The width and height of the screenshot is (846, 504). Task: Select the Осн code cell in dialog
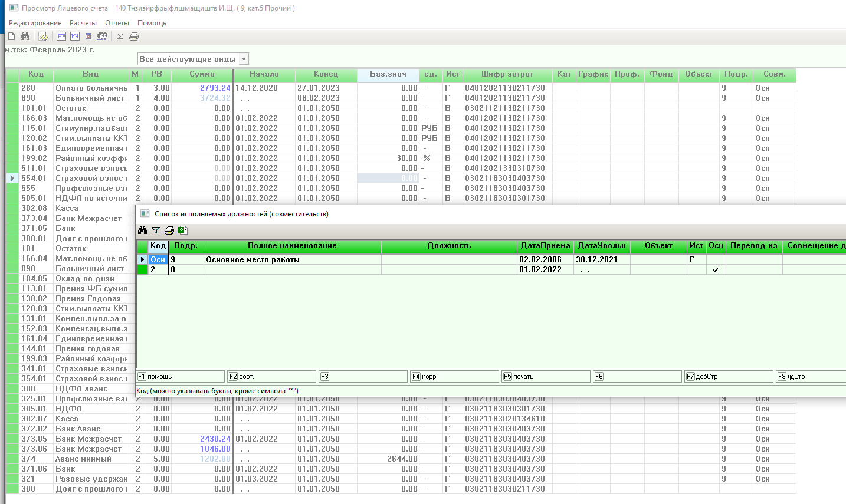tap(158, 260)
